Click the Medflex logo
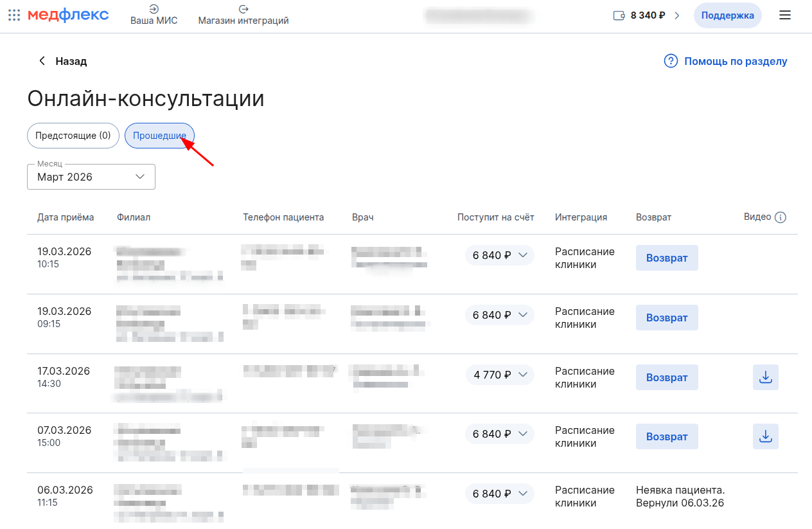 (x=68, y=15)
